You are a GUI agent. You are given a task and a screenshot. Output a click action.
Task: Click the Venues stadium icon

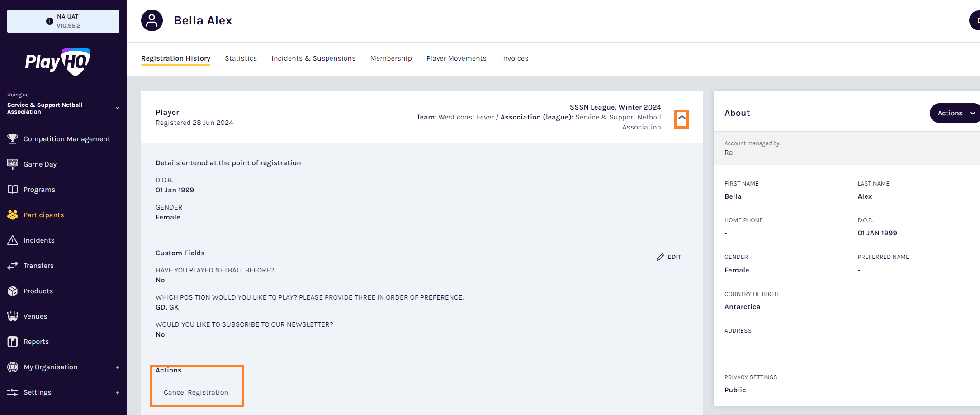[13, 316]
